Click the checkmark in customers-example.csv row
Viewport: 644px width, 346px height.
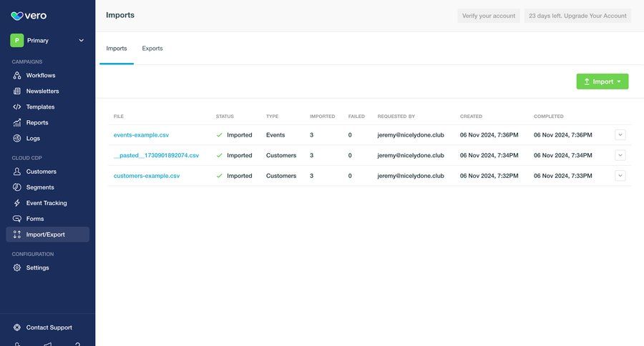coord(220,176)
